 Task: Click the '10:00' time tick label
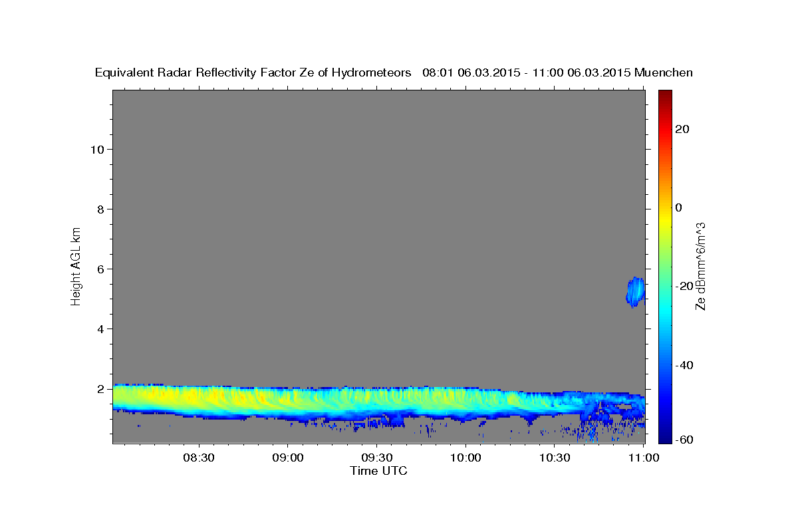tap(465, 458)
